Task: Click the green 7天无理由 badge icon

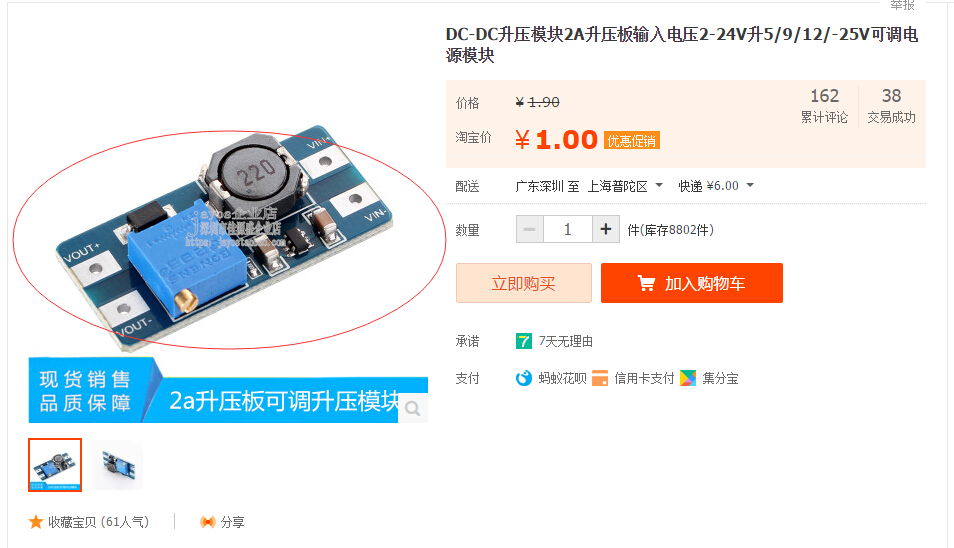Action: click(x=524, y=341)
